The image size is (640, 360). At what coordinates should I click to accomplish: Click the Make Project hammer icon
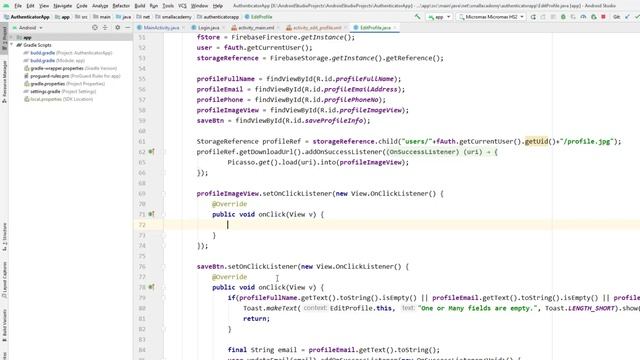click(x=418, y=17)
